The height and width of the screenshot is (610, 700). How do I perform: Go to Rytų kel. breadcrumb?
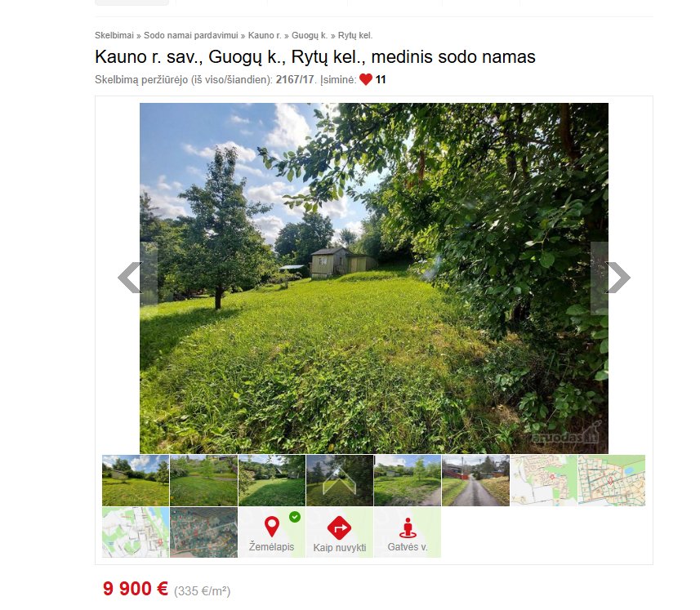[355, 35]
